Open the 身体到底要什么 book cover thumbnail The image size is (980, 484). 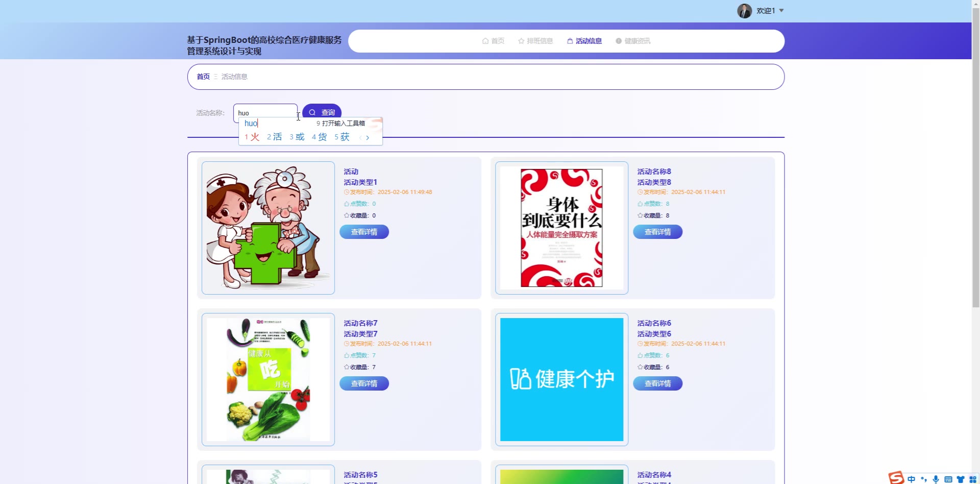(561, 228)
